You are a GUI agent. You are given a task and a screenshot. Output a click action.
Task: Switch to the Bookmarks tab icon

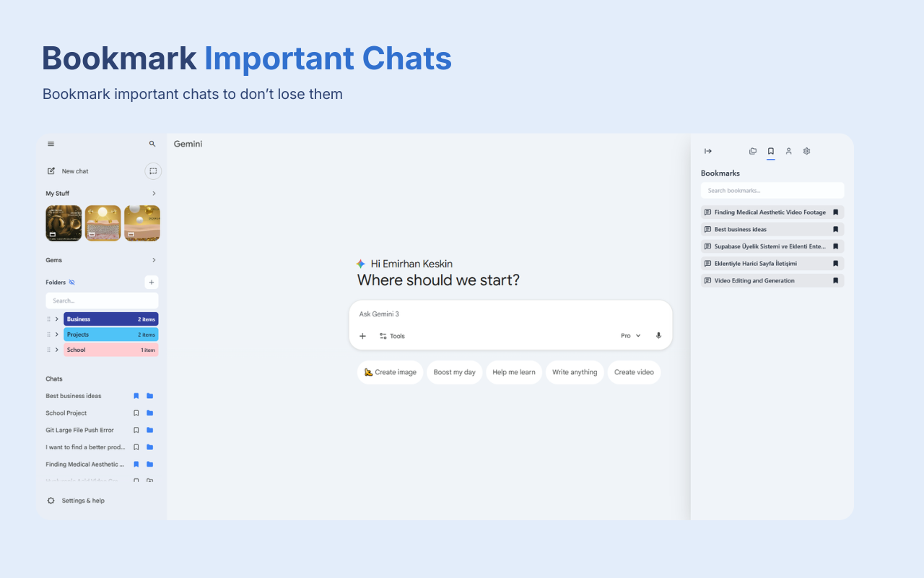click(771, 151)
